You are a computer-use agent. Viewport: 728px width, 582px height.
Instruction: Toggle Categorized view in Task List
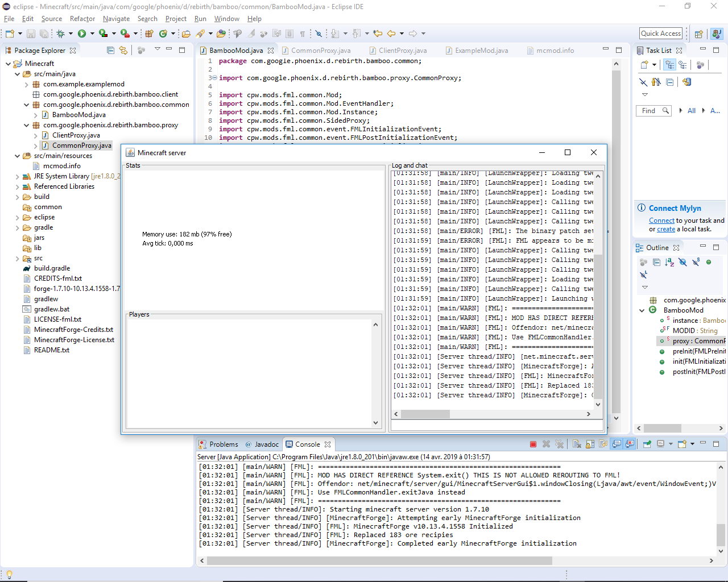pos(670,65)
